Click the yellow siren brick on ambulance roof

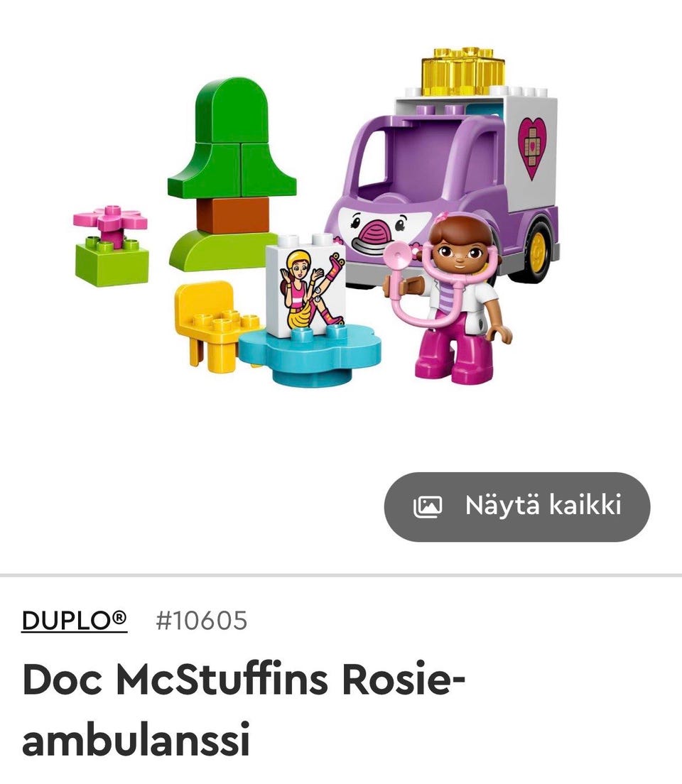click(463, 71)
